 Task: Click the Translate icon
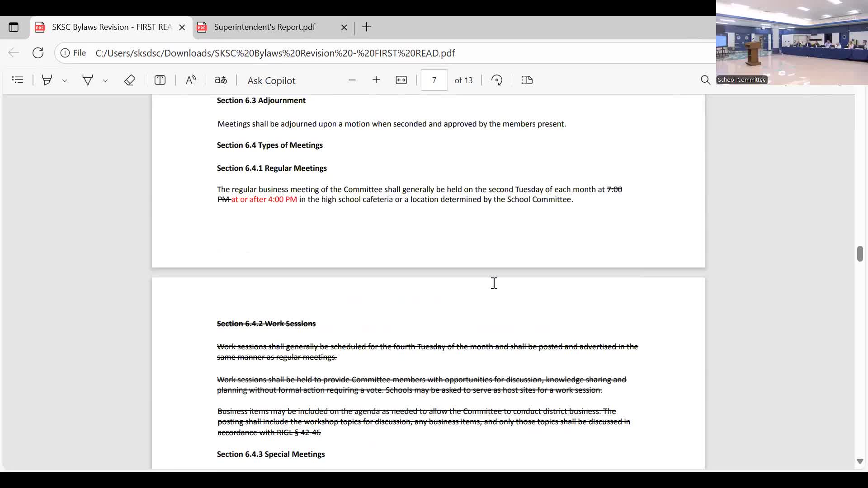[x=221, y=80]
